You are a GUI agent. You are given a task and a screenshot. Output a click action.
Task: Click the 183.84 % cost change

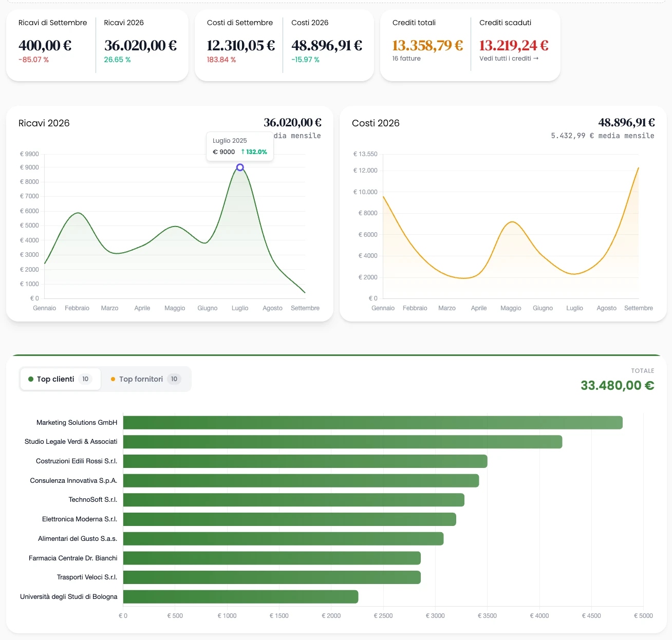pyautogui.click(x=221, y=60)
